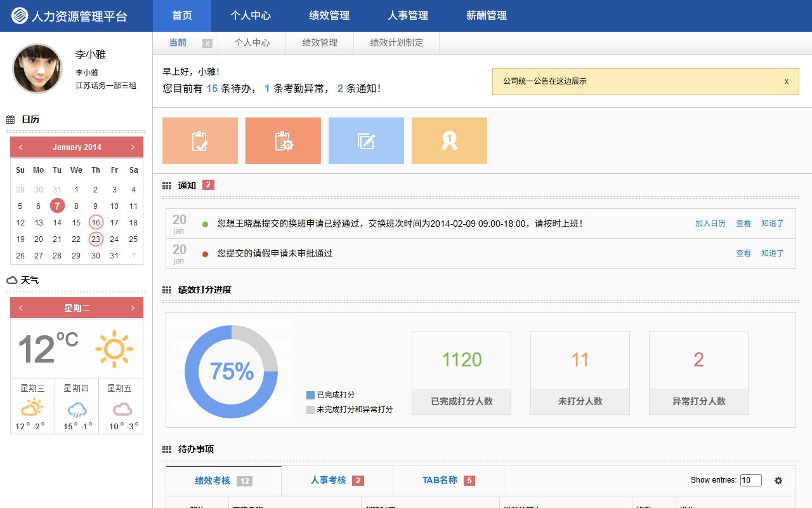
Task: Click the large sun weather icon
Action: (114, 349)
